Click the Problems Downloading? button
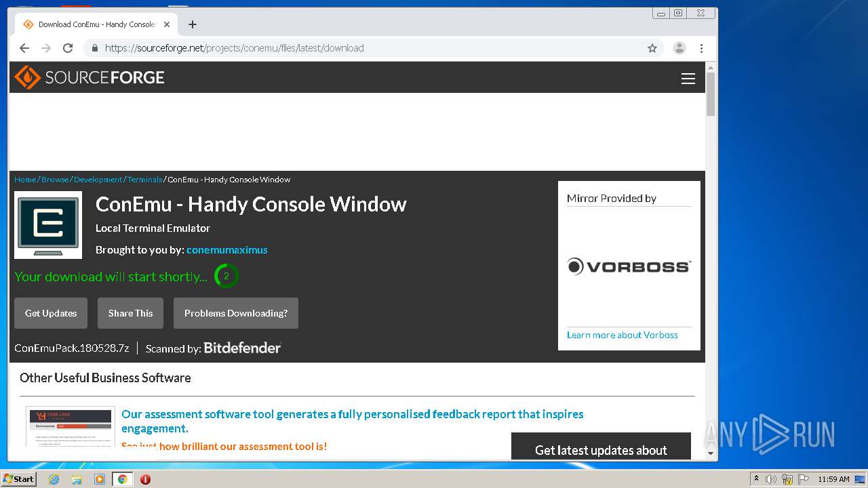Viewport: 868px width, 488px height. (236, 313)
